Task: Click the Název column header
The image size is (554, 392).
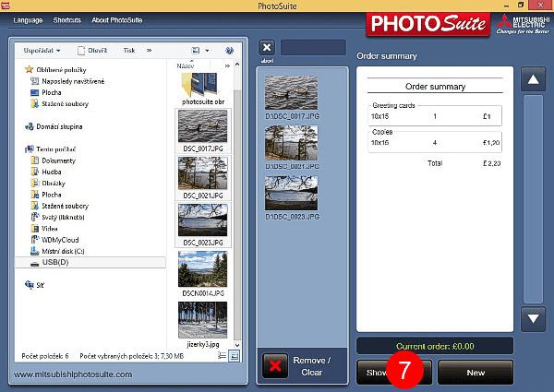Action: pos(186,65)
